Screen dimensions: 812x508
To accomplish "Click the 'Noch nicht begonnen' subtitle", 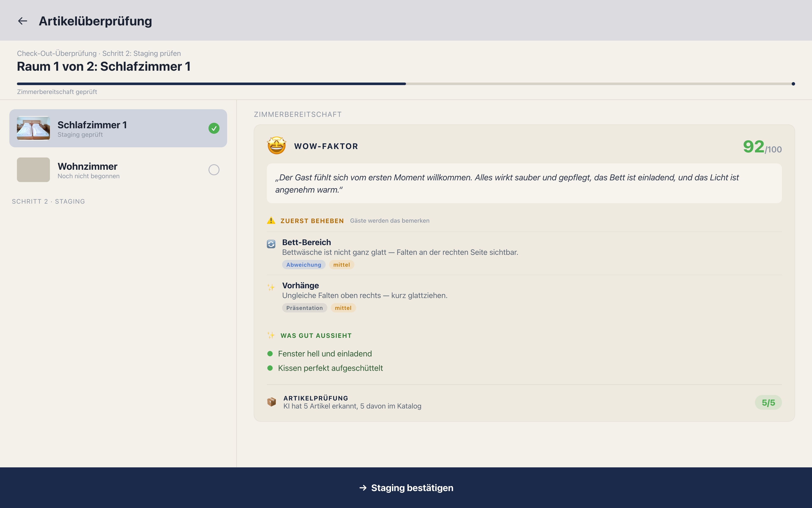I will [x=89, y=176].
